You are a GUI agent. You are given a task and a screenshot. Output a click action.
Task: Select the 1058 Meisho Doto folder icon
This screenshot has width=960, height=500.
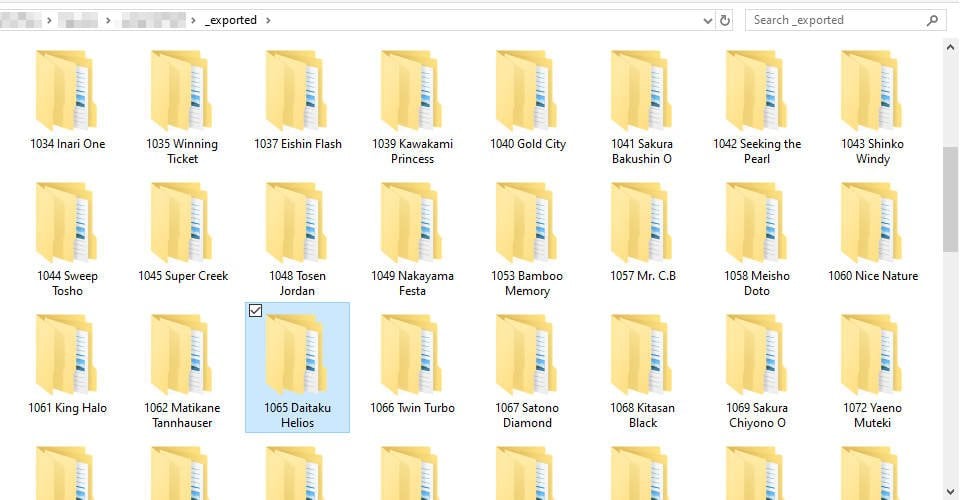[x=757, y=223]
